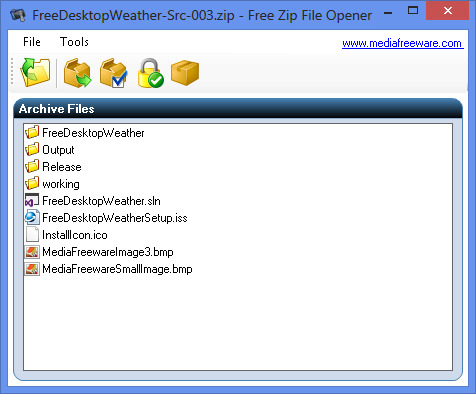Maximize the Free Zip File Opener window

[413, 10]
